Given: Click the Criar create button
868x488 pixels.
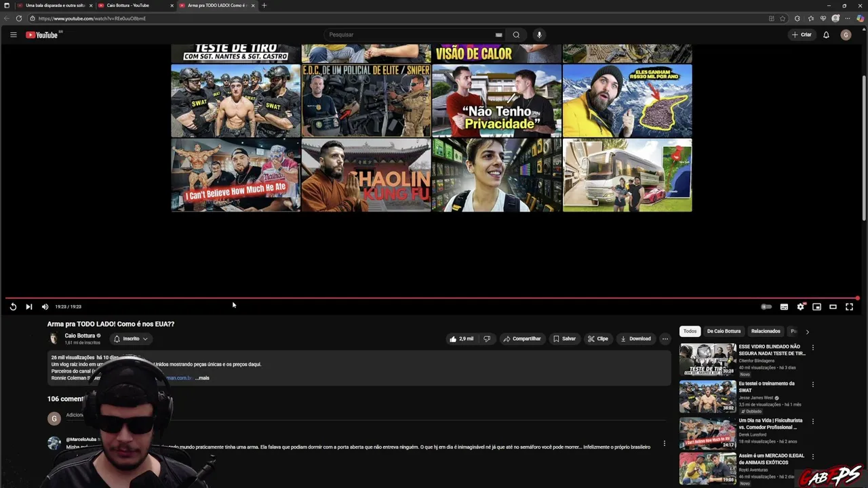Looking at the screenshot, I should tap(802, 35).
